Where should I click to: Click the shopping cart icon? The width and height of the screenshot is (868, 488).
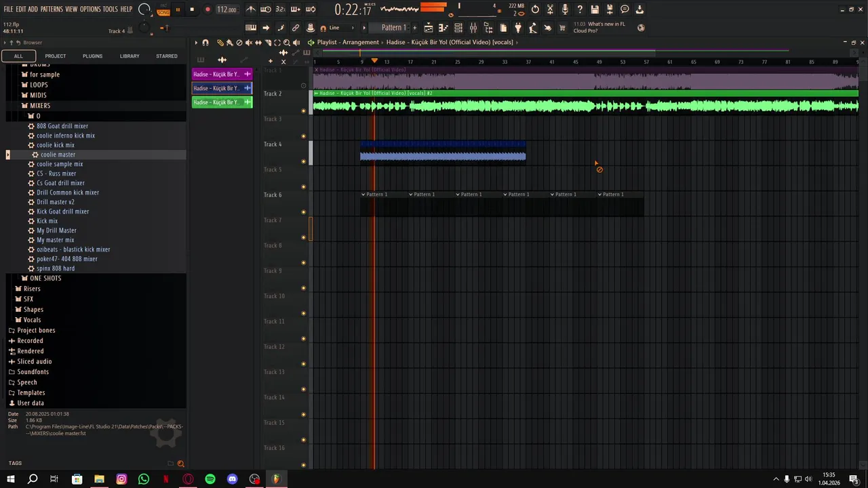pyautogui.click(x=562, y=28)
